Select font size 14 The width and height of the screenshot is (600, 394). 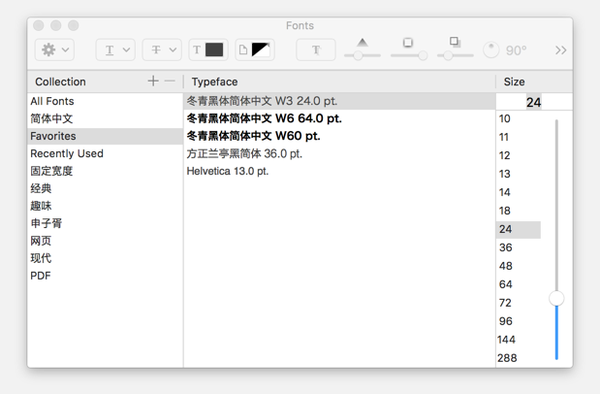[518, 192]
